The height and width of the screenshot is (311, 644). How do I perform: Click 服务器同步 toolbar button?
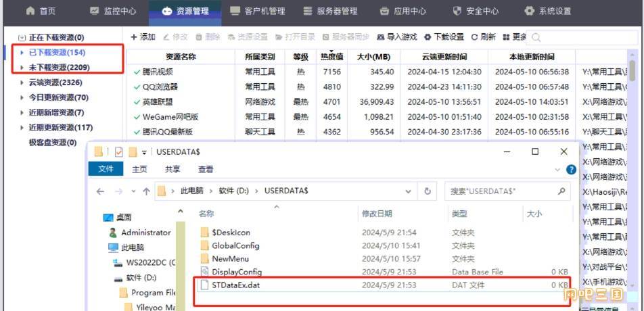pos(346,37)
